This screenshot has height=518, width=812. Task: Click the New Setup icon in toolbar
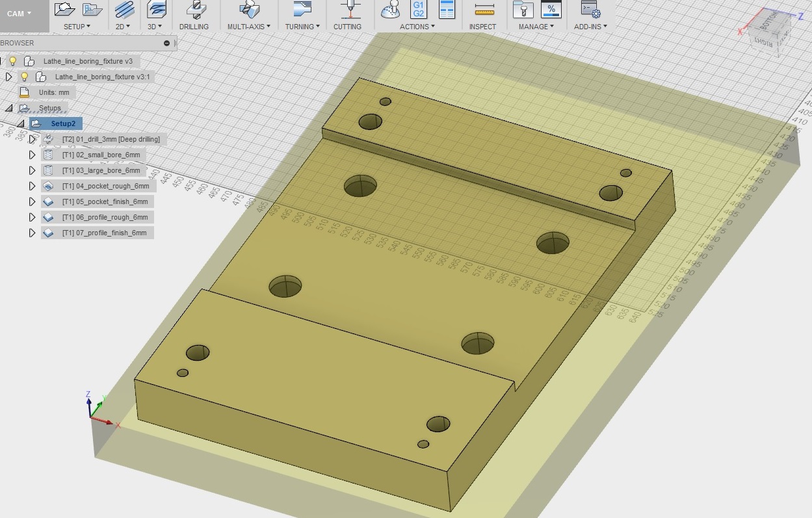tap(64, 9)
